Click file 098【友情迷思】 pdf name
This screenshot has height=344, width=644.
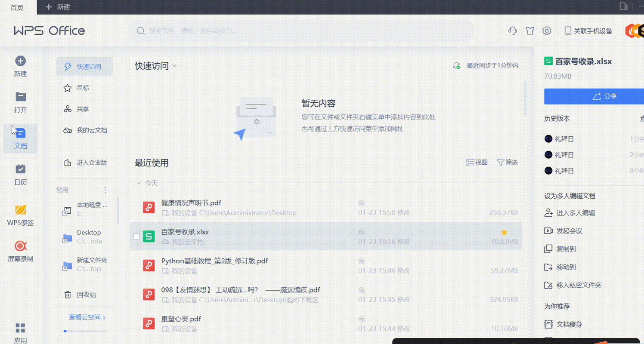click(241, 290)
